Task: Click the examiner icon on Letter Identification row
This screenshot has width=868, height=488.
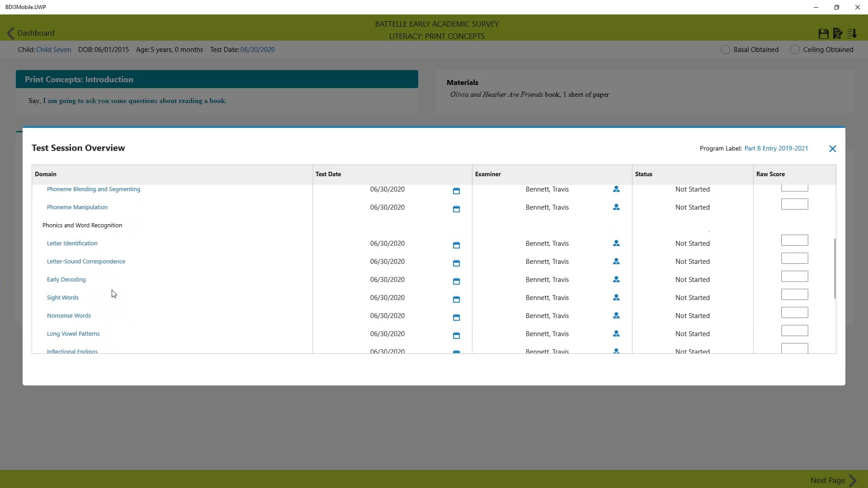Action: pos(616,244)
